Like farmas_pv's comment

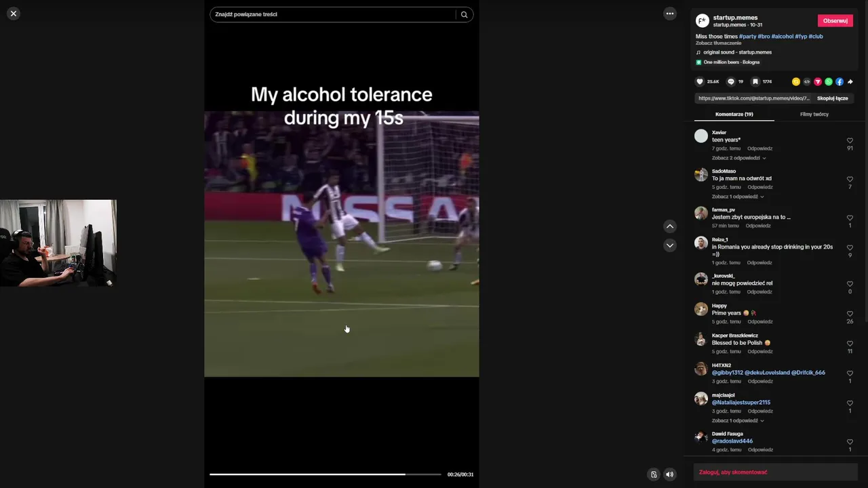tap(850, 218)
